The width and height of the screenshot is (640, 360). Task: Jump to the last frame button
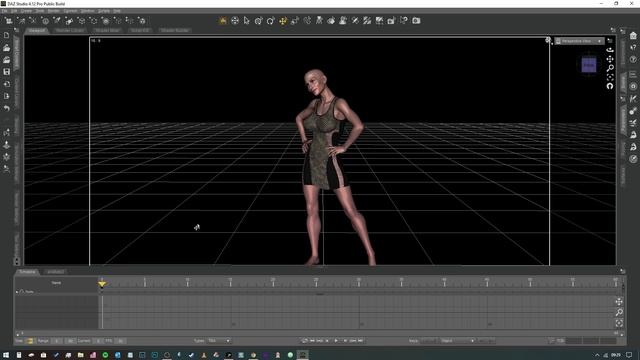[360, 341]
